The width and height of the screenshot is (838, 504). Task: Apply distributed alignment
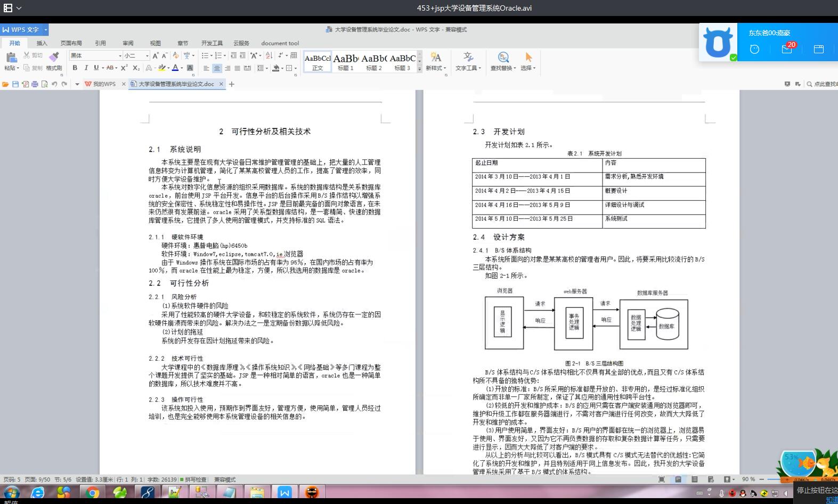tap(248, 68)
